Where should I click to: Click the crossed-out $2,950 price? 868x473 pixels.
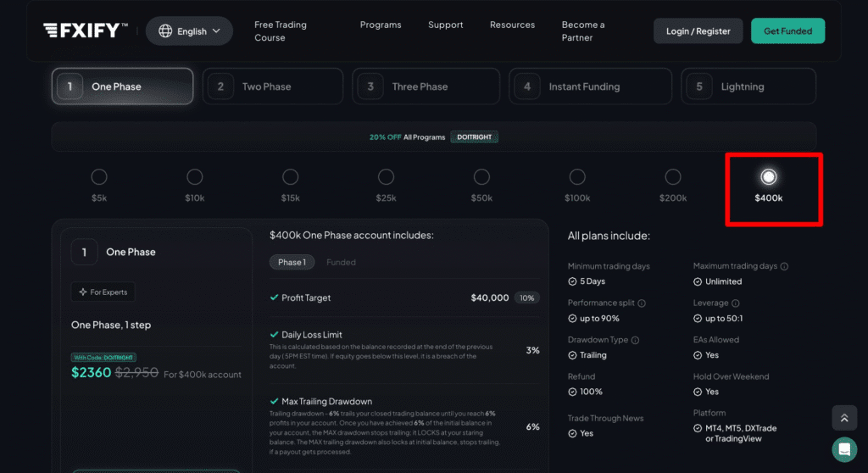coord(136,373)
